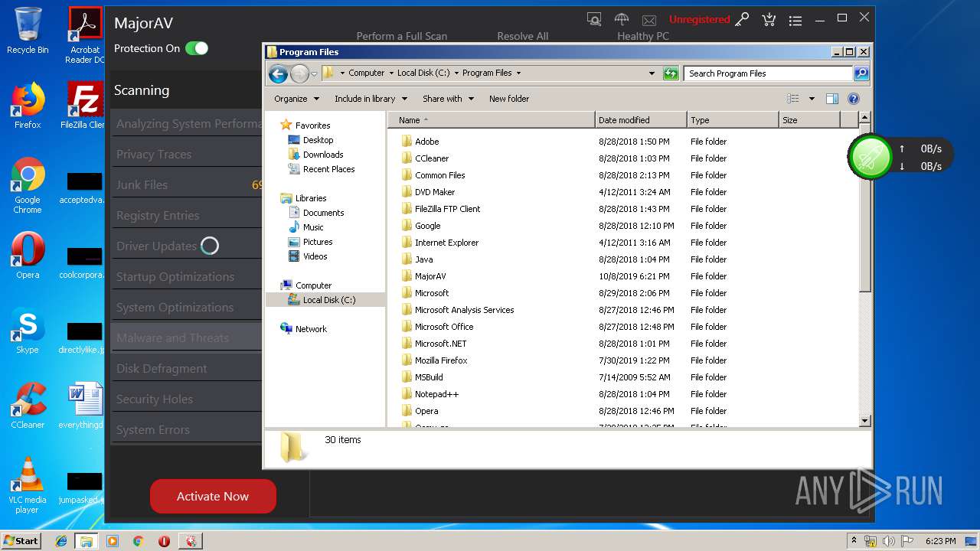
Task: Select the Recycle Bin desktop icon
Action: pos(28,31)
